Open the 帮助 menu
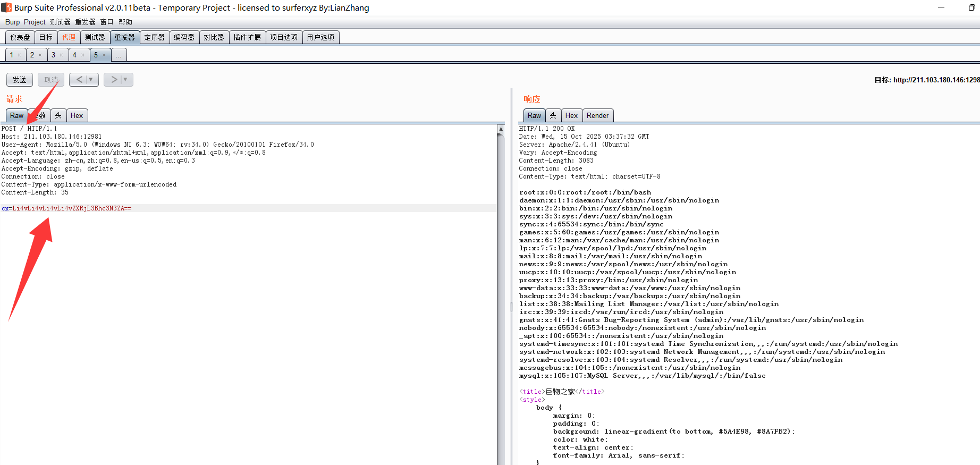 pos(125,22)
